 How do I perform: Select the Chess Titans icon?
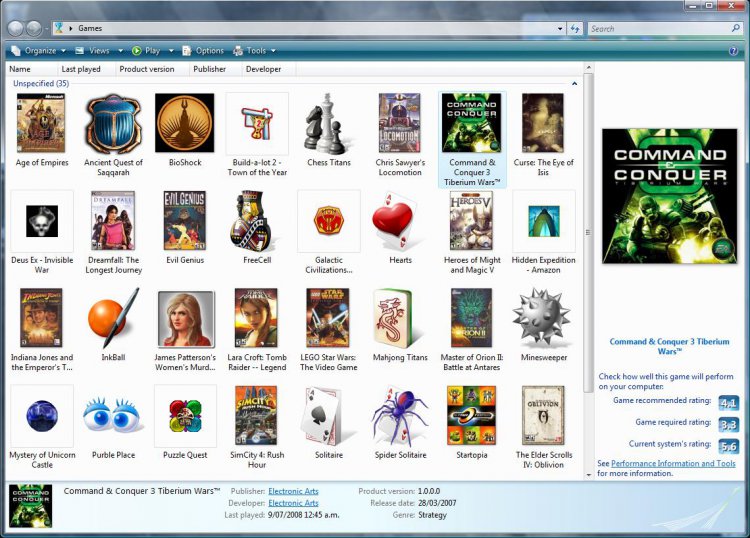(329, 123)
